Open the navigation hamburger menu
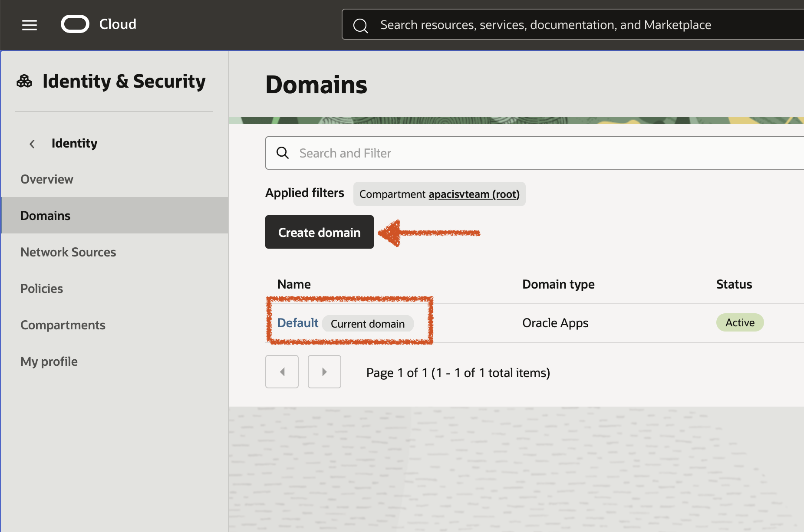The image size is (804, 532). point(29,25)
